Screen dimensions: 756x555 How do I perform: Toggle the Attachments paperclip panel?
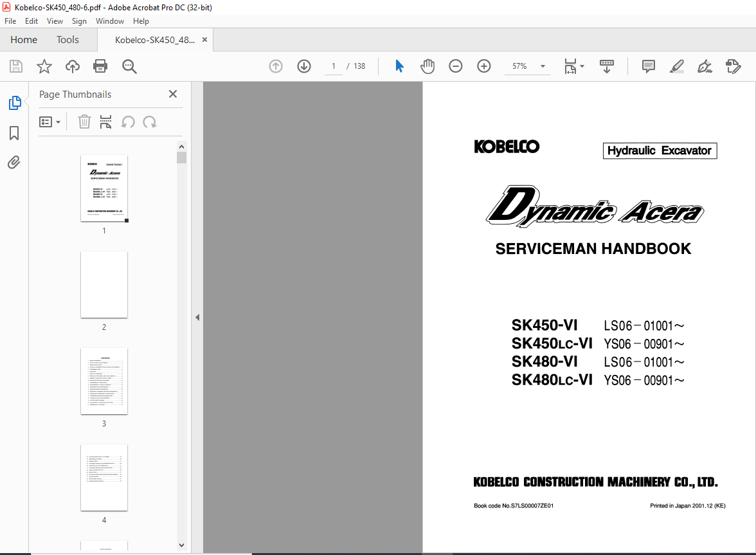[14, 163]
